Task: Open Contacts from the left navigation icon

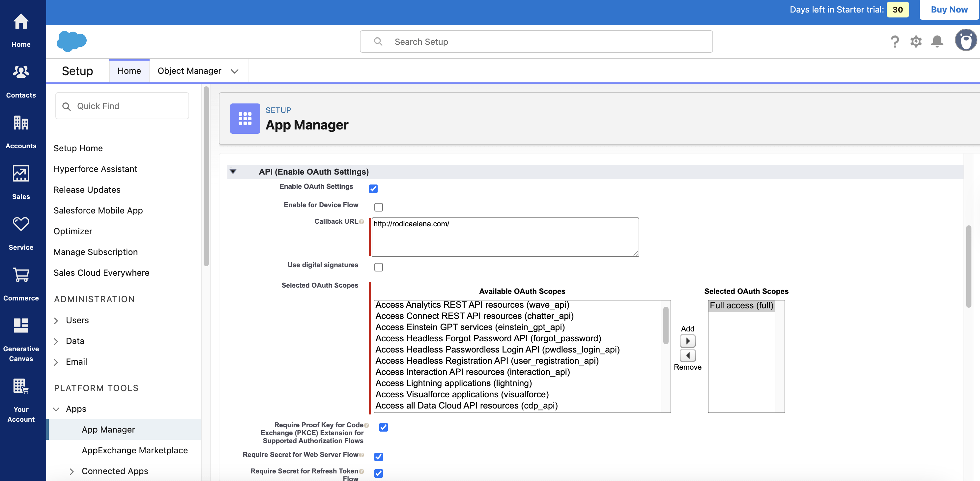Action: click(21, 72)
